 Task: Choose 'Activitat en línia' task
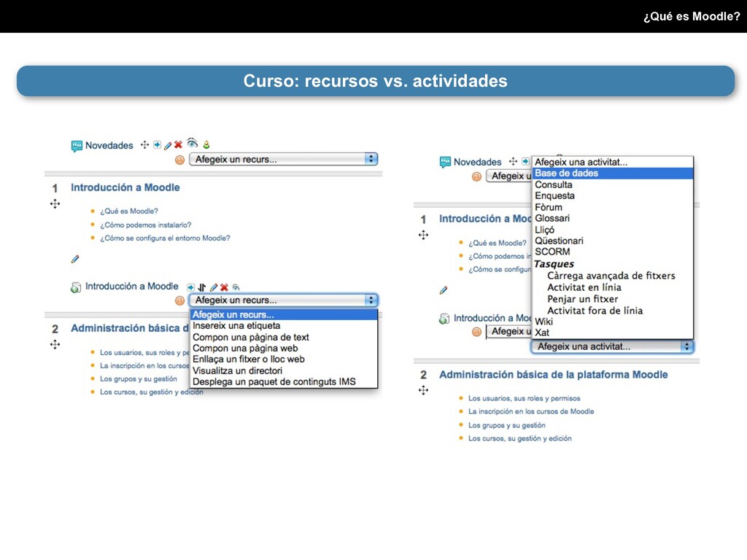pyautogui.click(x=613, y=287)
